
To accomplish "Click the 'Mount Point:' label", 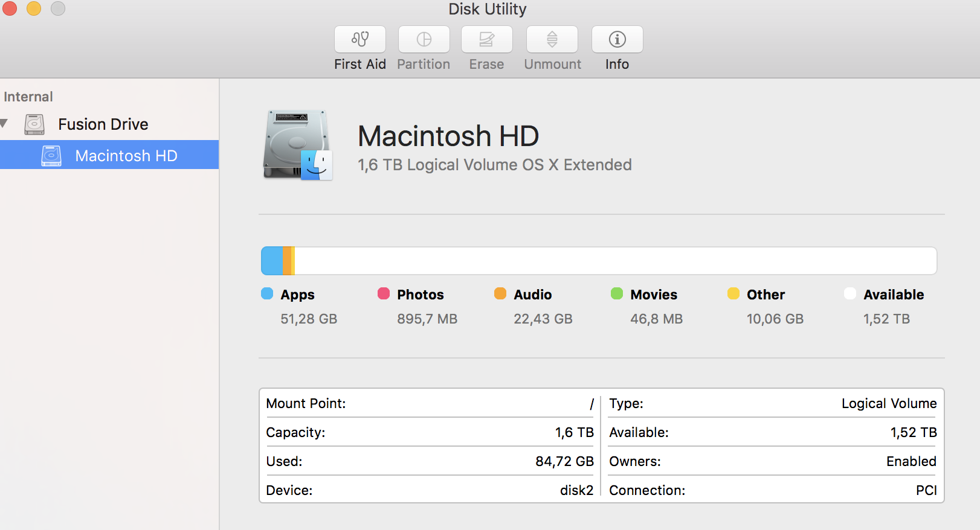I will click(x=306, y=403).
